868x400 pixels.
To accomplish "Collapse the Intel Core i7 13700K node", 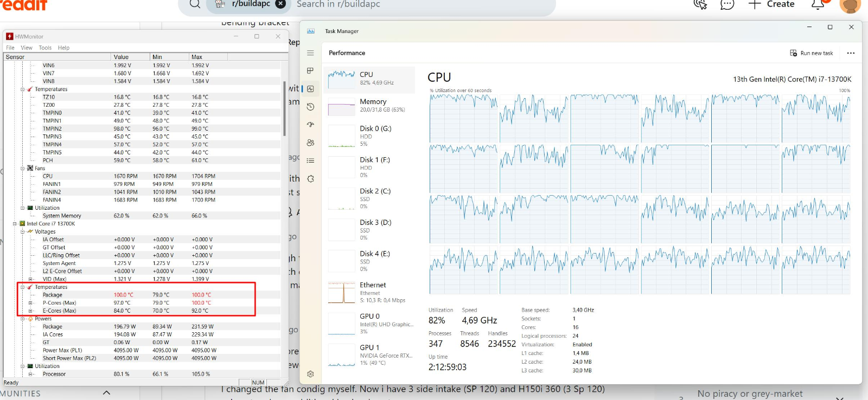I will [15, 223].
